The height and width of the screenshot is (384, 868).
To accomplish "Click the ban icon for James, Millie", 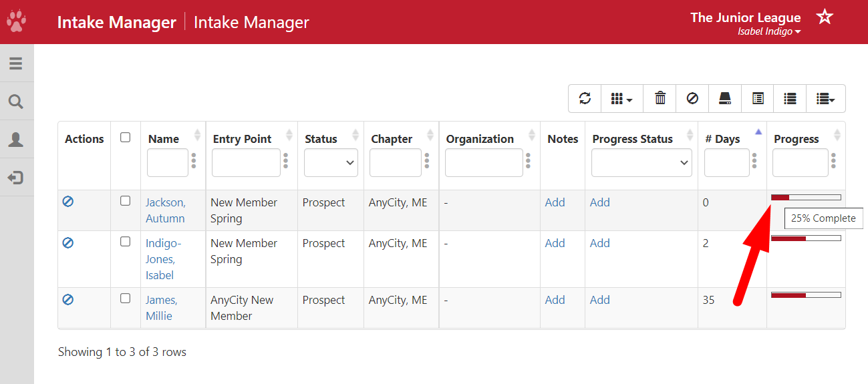I will click(x=67, y=300).
